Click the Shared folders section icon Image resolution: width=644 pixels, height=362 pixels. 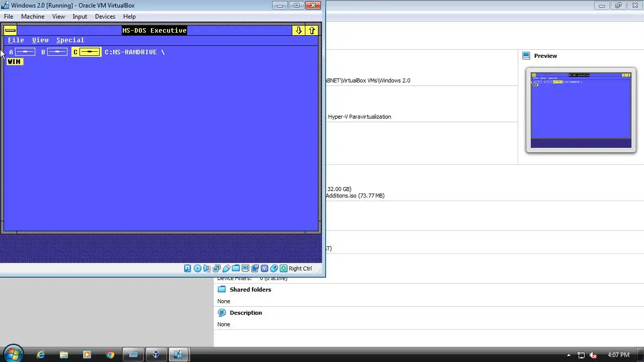221,290
